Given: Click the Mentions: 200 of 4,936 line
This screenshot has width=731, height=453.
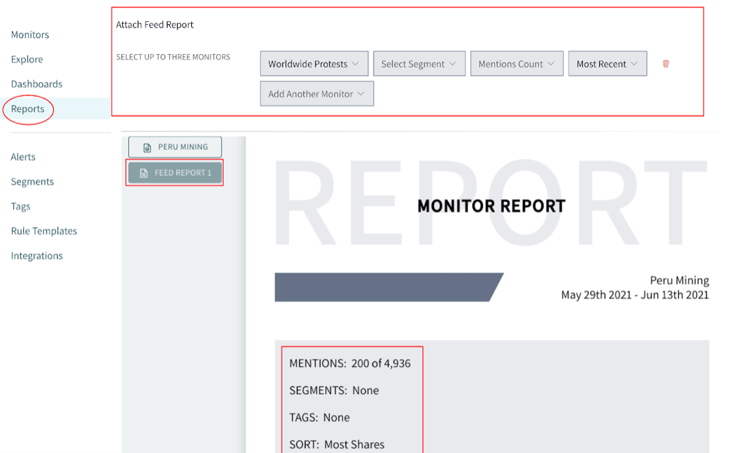Looking at the screenshot, I should 350,364.
